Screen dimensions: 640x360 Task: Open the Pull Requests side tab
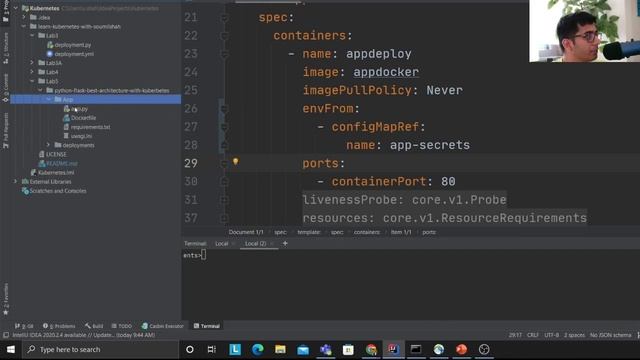click(5, 130)
